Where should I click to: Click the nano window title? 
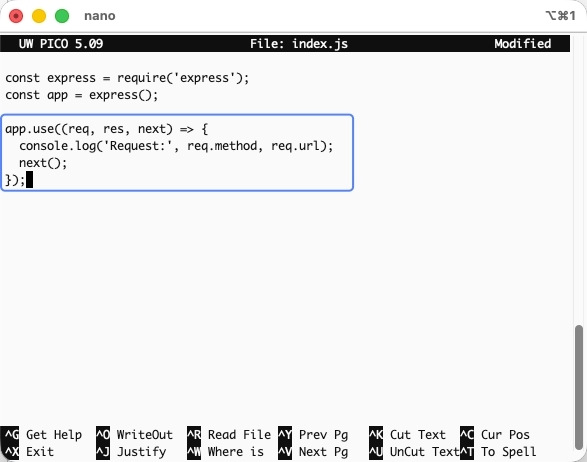(100, 16)
